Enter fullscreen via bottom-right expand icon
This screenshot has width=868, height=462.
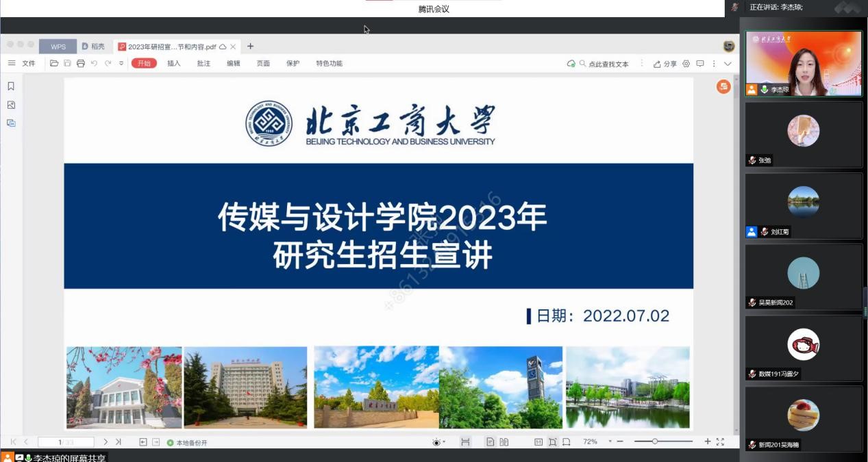coord(720,442)
